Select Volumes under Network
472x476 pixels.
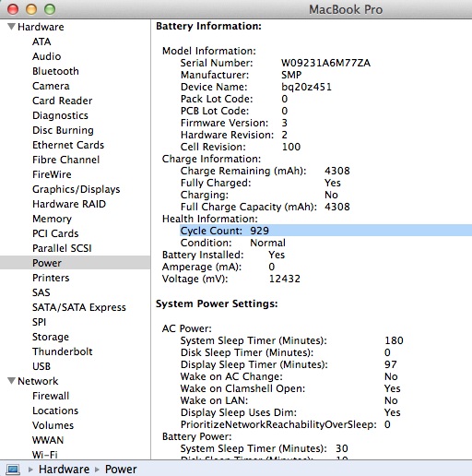[53, 425]
